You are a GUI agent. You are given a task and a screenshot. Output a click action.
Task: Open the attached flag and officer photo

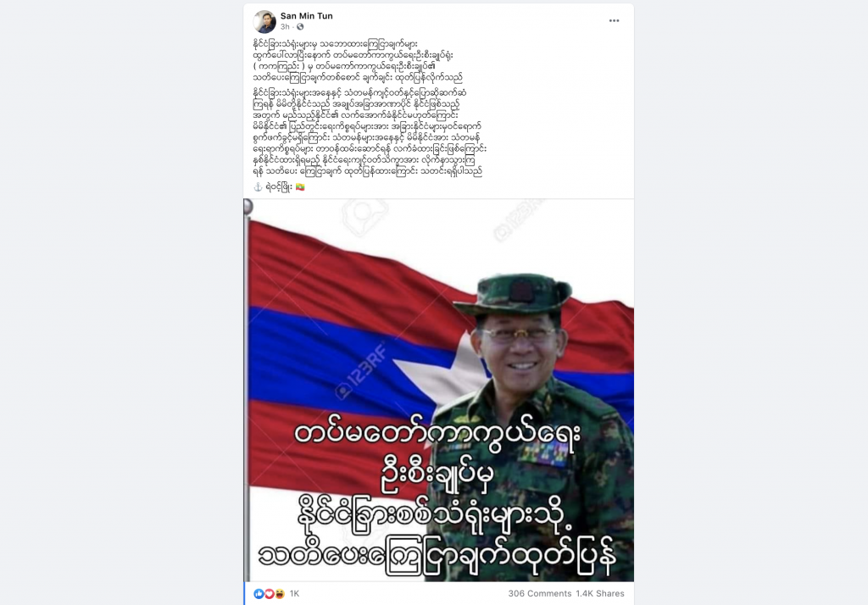click(x=439, y=391)
